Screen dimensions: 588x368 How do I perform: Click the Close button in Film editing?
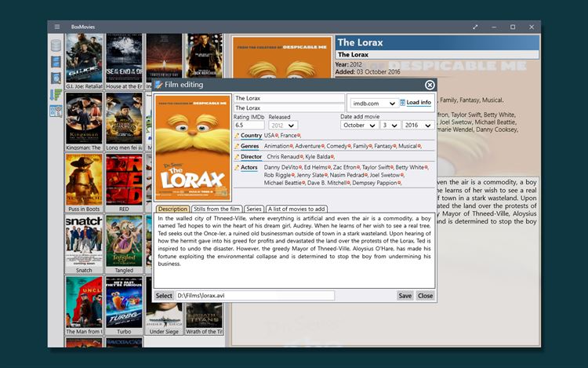click(425, 296)
